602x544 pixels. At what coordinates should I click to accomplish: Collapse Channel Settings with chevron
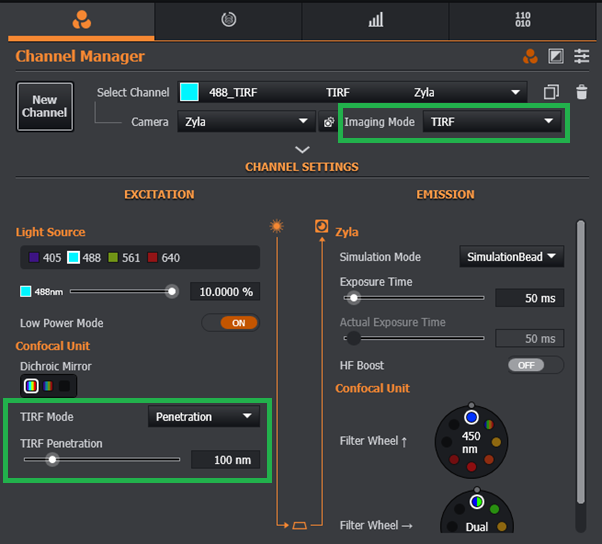[x=302, y=150]
